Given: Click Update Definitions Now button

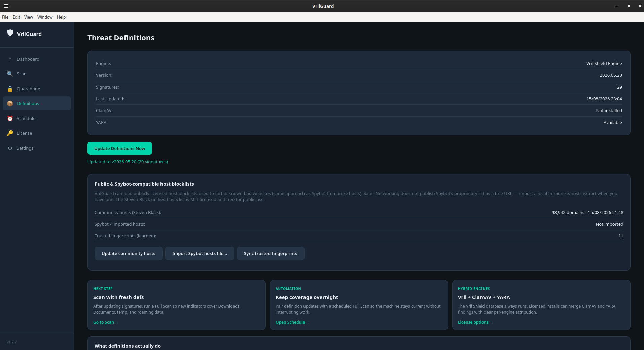Looking at the screenshot, I should (x=120, y=148).
